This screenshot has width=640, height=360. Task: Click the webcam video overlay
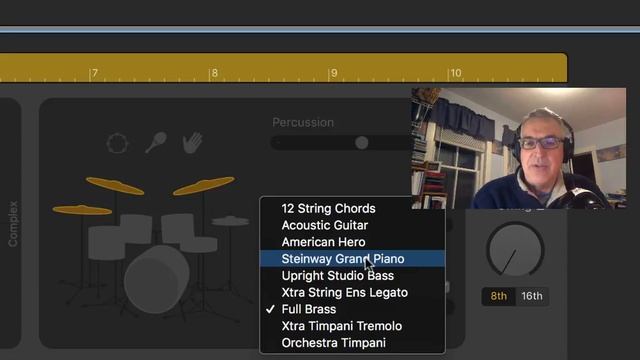click(x=518, y=148)
